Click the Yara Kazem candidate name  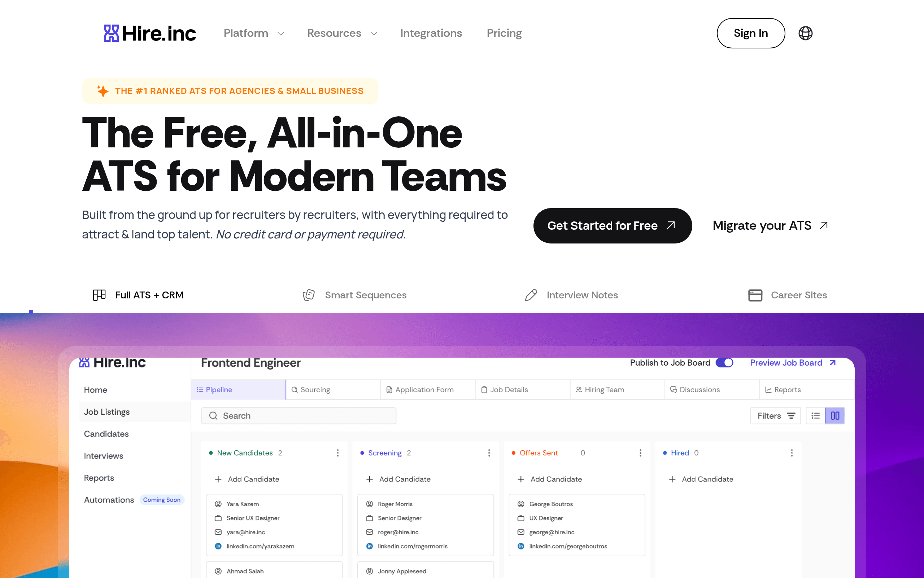pyautogui.click(x=243, y=504)
